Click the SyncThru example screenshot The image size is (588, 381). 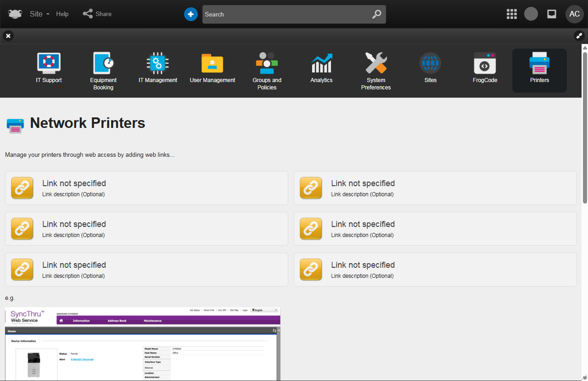click(x=143, y=343)
